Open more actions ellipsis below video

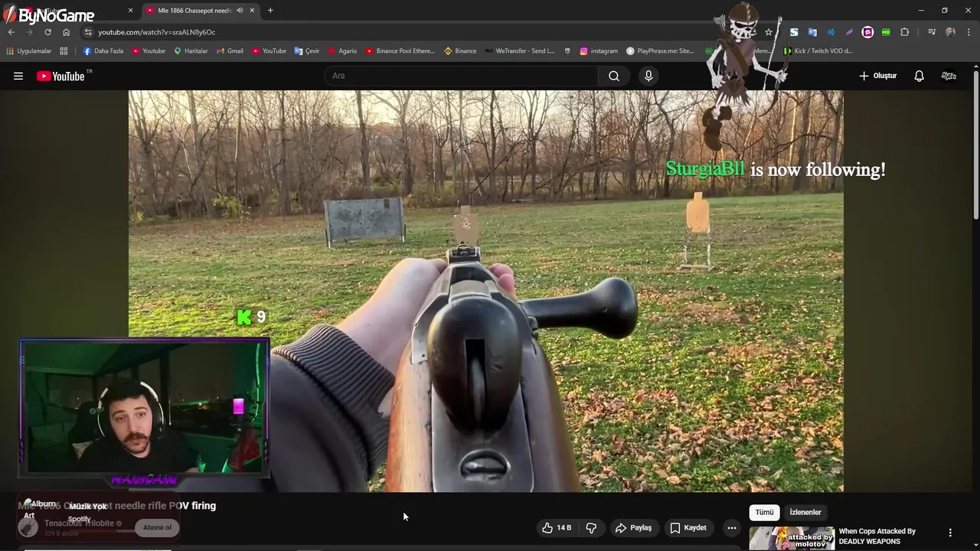click(732, 528)
